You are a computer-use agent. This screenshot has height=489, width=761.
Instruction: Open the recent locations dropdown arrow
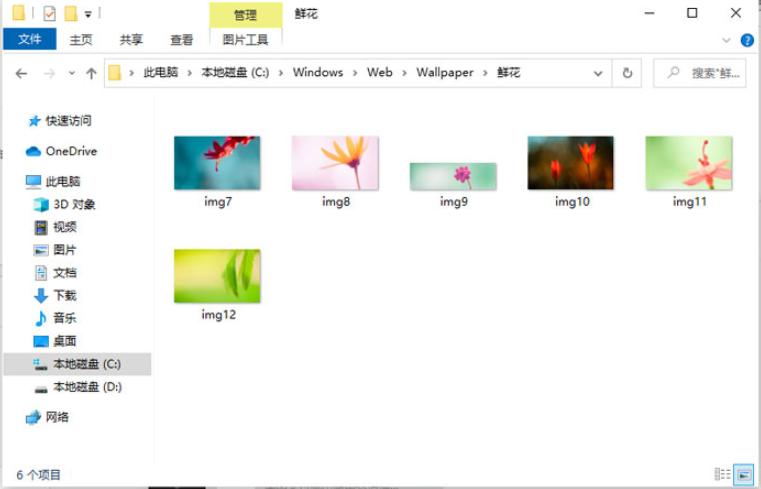72,73
